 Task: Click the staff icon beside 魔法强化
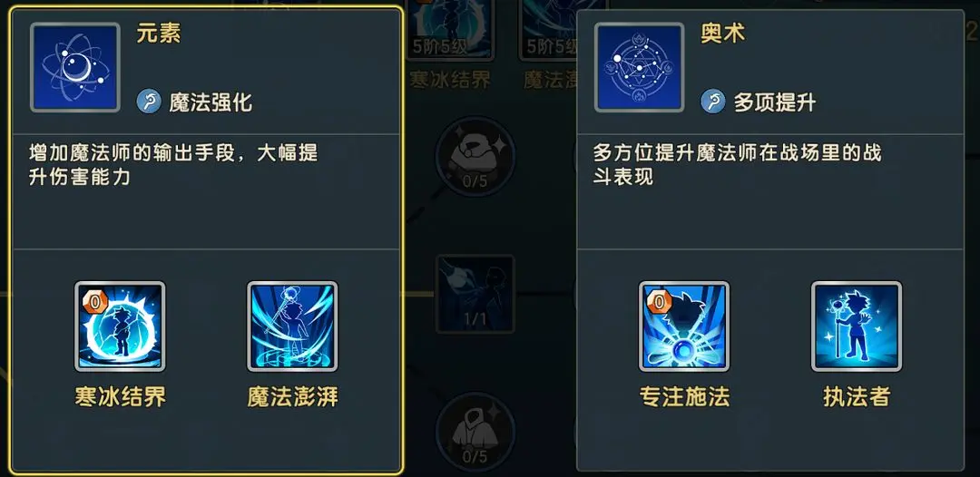coord(149,102)
